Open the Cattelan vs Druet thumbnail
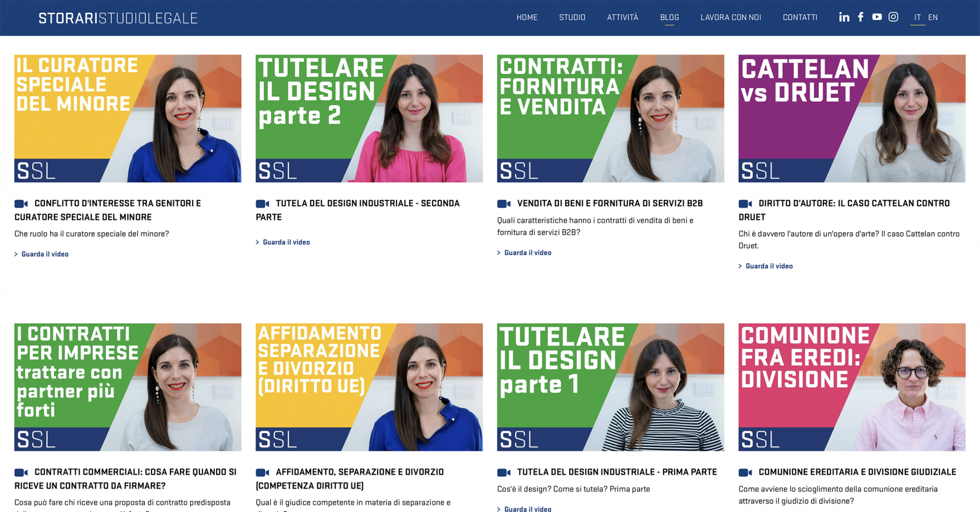The width and height of the screenshot is (980, 512). (x=852, y=118)
